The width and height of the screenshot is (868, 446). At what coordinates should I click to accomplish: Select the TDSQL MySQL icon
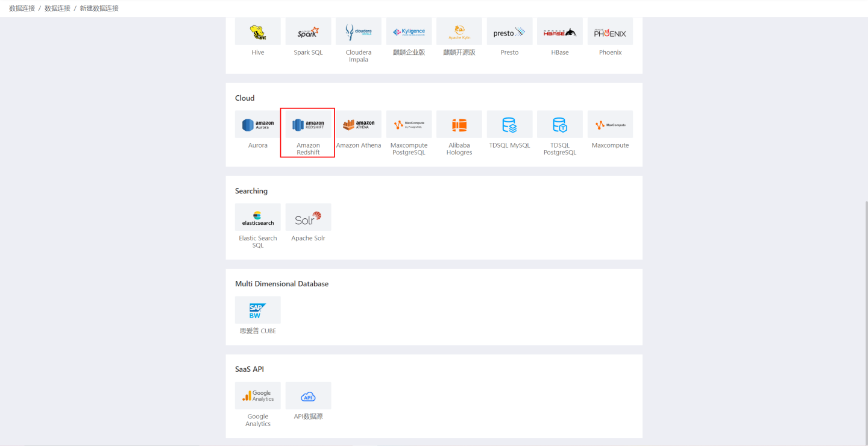click(x=509, y=124)
